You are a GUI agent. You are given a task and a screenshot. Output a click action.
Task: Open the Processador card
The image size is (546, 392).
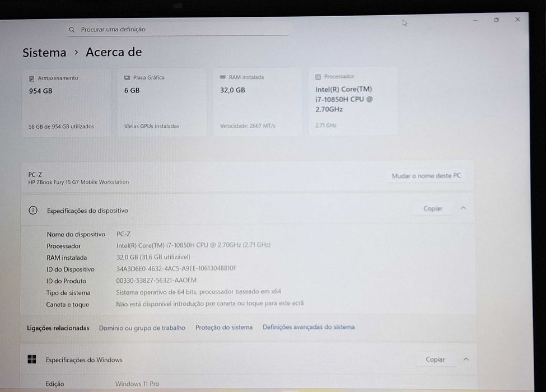[353, 101]
